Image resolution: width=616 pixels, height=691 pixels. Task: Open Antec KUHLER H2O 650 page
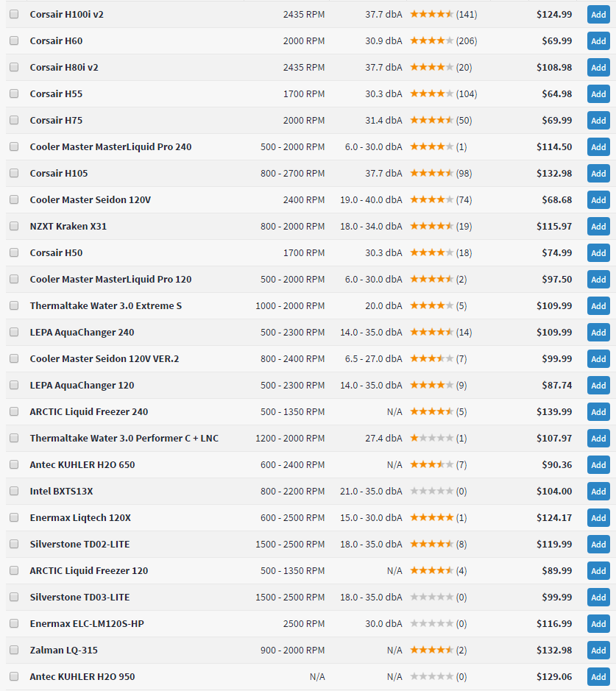[82, 464]
